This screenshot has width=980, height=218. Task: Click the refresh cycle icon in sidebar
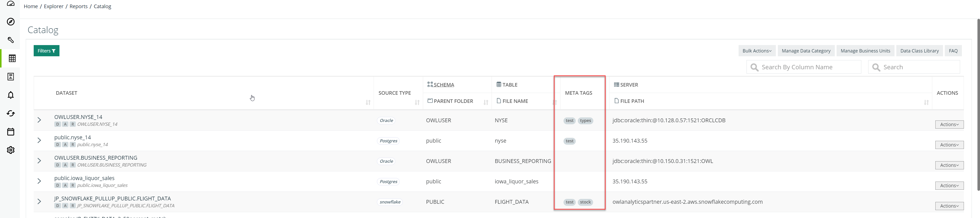tap(11, 113)
